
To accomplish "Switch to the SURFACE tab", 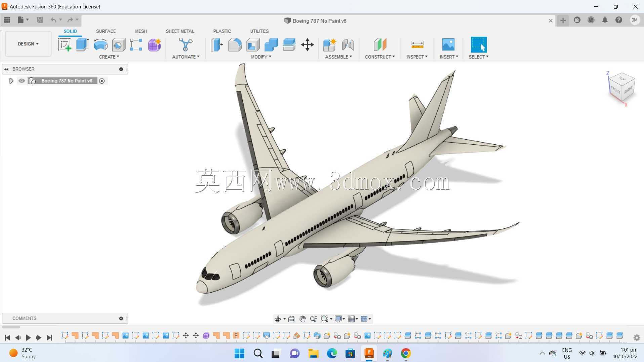I will pyautogui.click(x=106, y=31).
